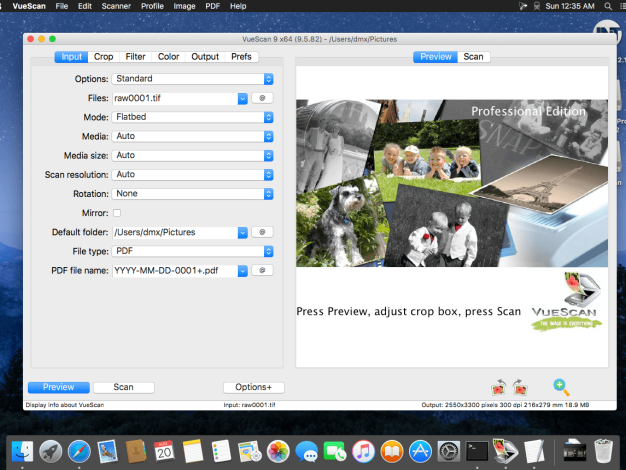Viewport: 626px width, 470px height.
Task: Switch to the Output tab
Action: tap(205, 57)
